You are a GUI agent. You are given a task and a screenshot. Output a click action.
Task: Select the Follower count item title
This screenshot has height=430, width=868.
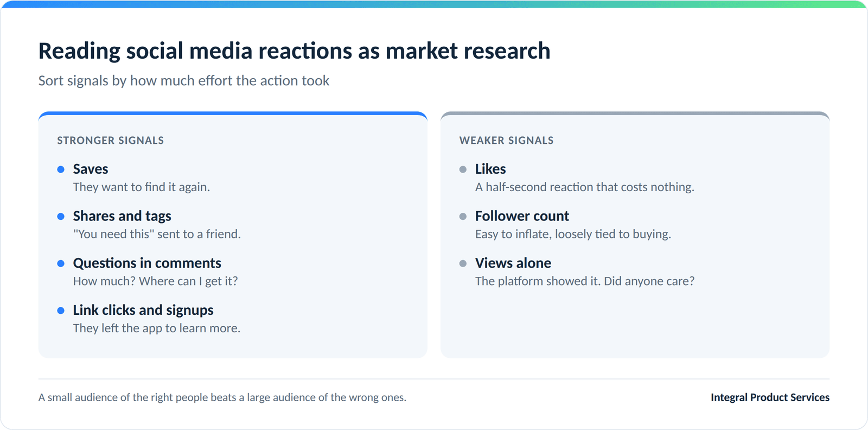522,216
